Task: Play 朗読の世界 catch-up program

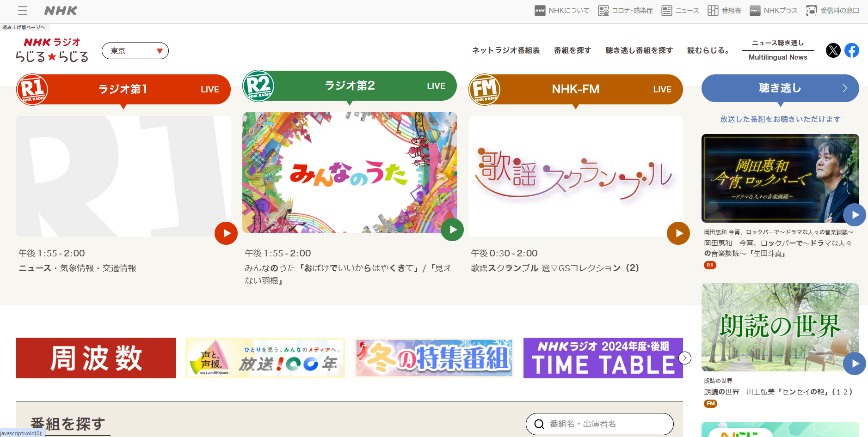Action: point(854,364)
